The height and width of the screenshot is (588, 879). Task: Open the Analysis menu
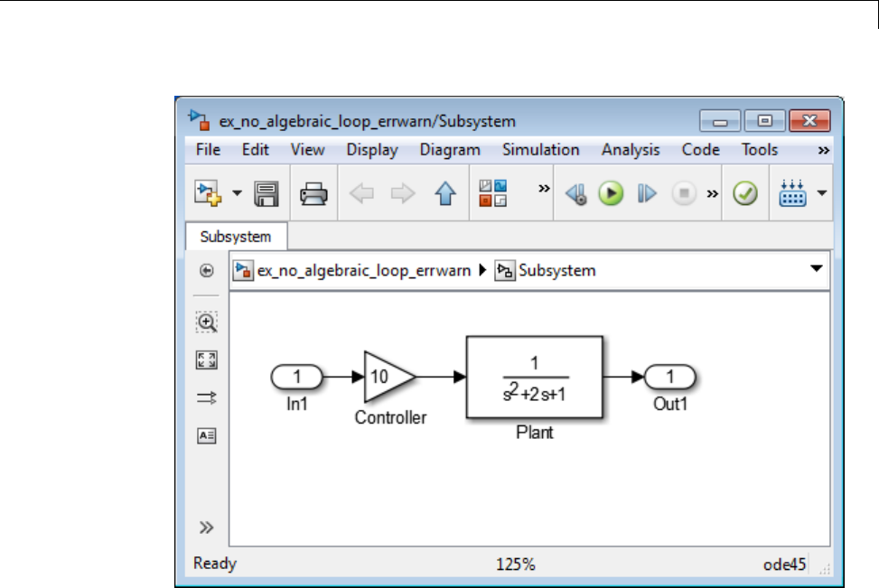point(631,150)
